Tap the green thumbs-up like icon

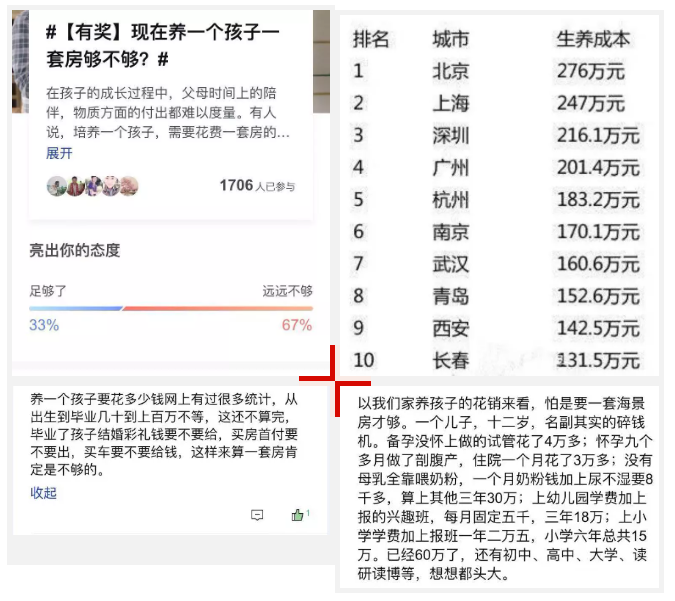(297, 515)
